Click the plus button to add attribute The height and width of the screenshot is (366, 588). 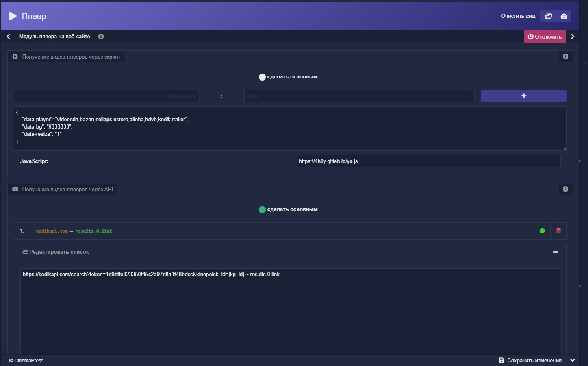coord(524,96)
